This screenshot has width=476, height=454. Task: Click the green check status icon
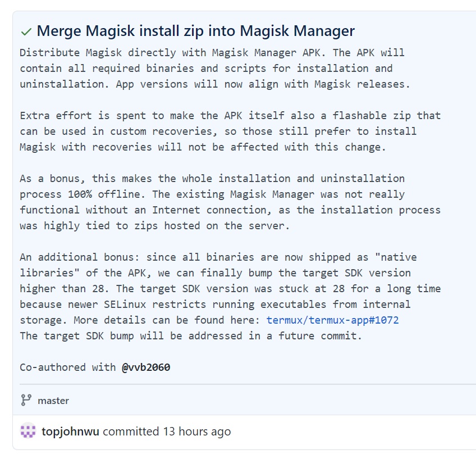[26, 31]
